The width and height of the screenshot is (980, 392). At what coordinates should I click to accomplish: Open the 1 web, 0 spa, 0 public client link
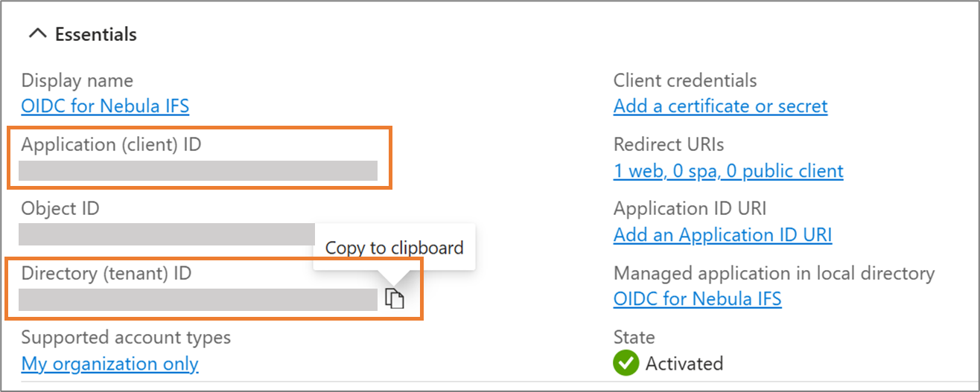(x=728, y=171)
